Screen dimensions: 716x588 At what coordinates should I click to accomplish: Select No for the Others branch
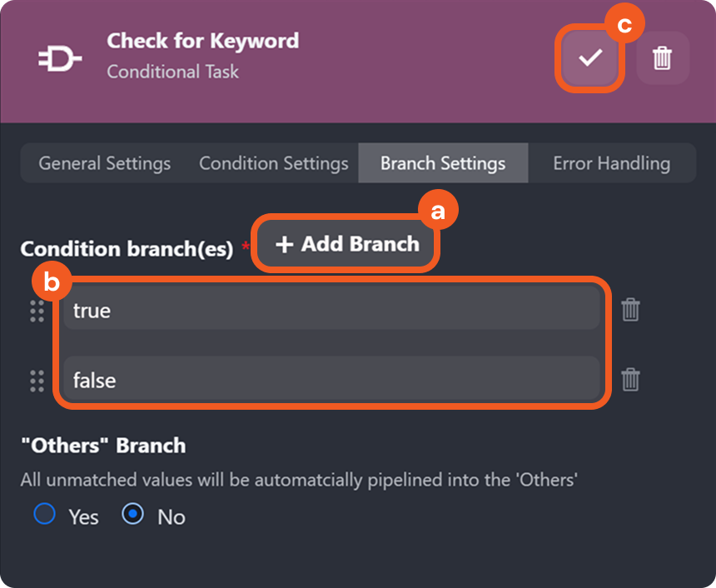(132, 515)
